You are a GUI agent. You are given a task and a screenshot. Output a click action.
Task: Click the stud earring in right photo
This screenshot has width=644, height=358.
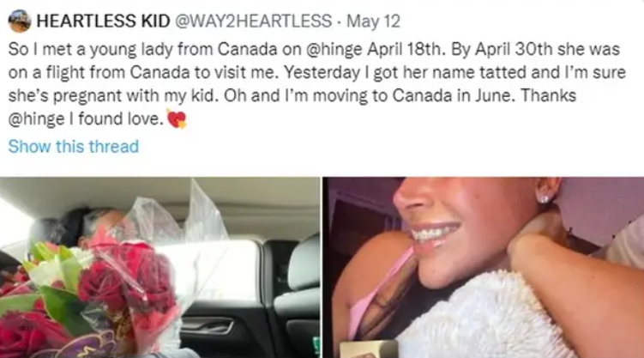[545, 197]
